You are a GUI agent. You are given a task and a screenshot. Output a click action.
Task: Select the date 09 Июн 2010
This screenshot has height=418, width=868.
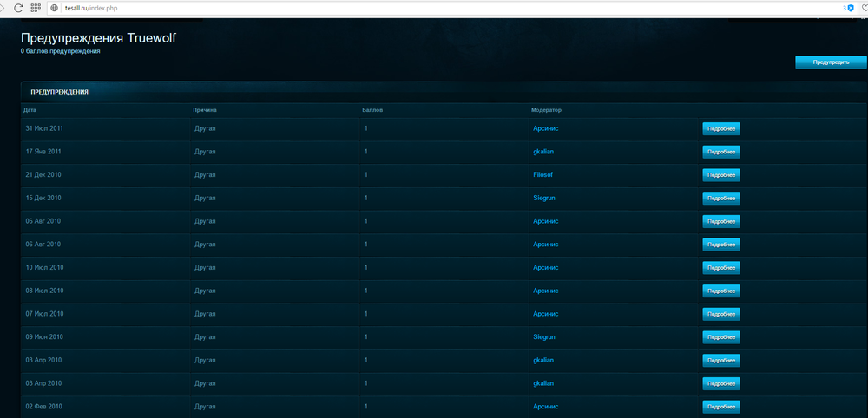[44, 337]
